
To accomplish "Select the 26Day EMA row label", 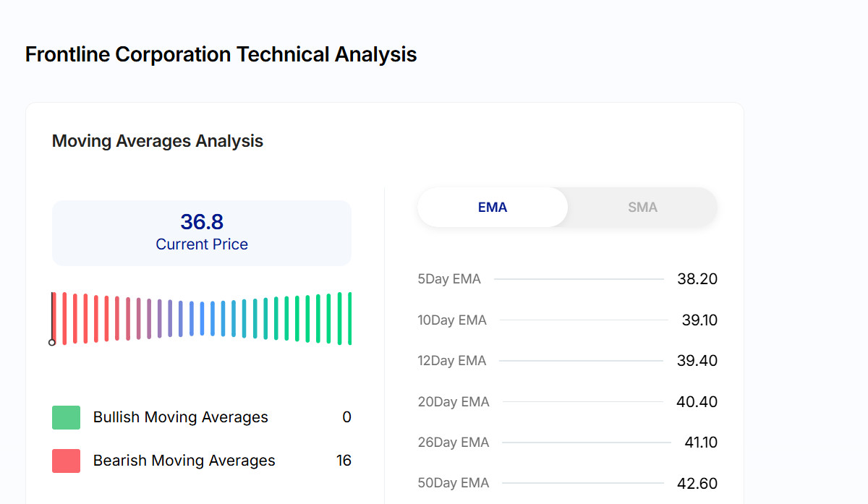I will coord(454,443).
